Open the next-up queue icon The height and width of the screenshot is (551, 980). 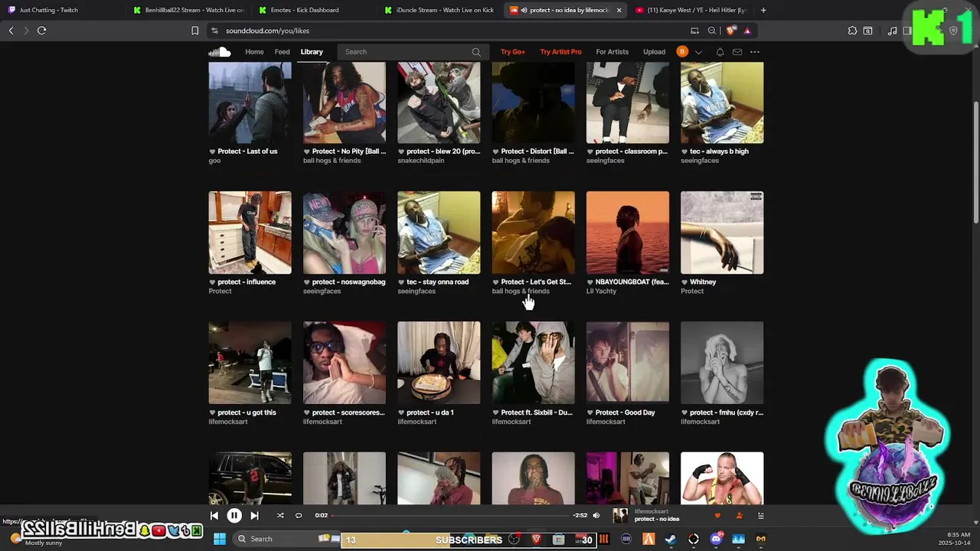[x=760, y=516]
